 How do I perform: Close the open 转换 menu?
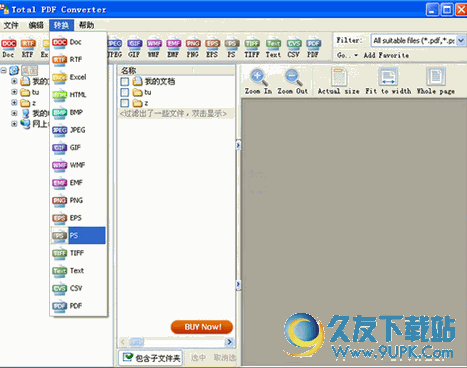point(61,25)
